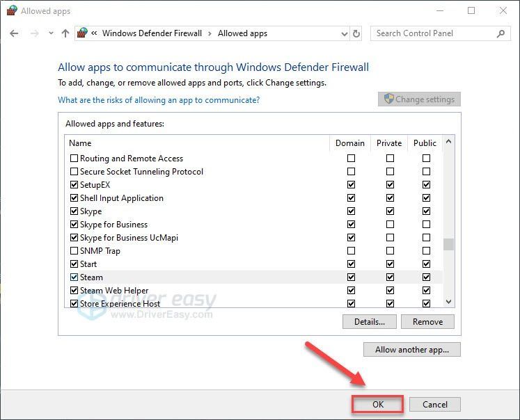Click the Allowed apps breadcrumb
This screenshot has width=520, height=420.
(242, 33)
